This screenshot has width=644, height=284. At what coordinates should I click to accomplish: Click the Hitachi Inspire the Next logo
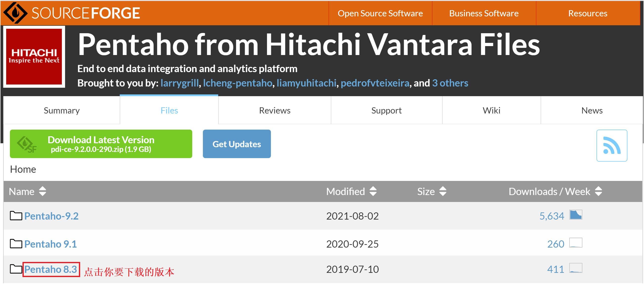point(34,57)
